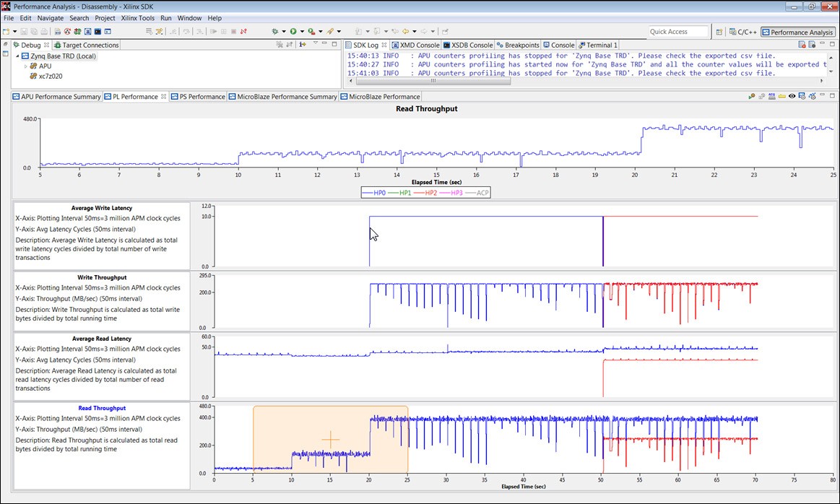Click the Xilinx SDK application icon in title bar
840x504 pixels.
(6, 6)
